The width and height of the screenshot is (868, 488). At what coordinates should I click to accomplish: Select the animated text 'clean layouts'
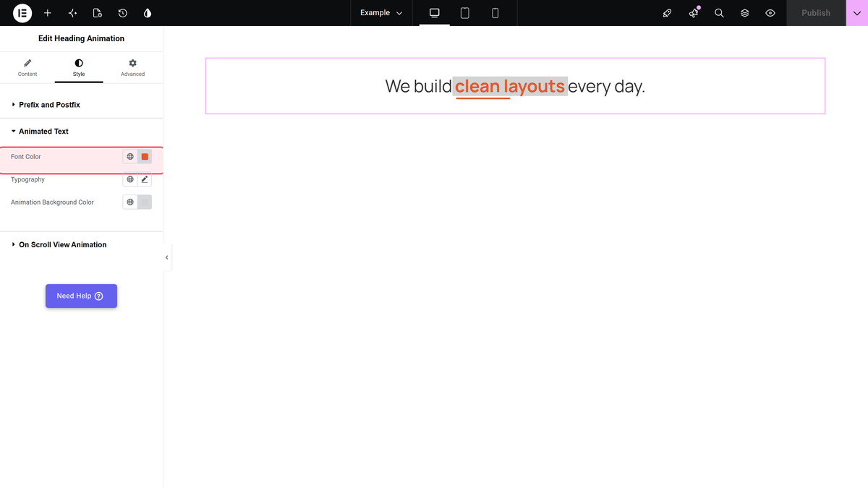pyautogui.click(x=510, y=87)
